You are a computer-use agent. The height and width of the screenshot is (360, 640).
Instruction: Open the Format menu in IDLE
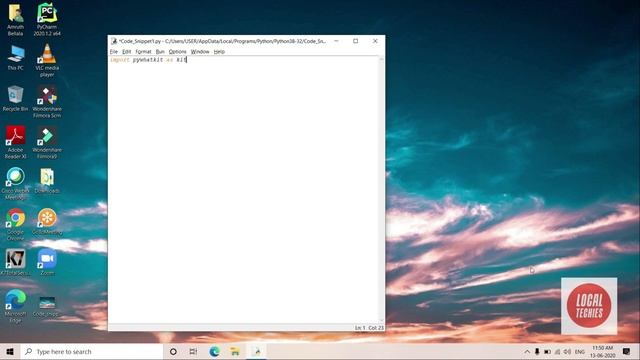point(143,52)
